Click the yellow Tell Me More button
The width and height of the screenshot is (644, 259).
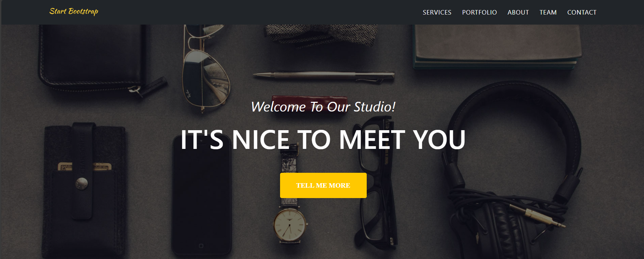click(x=323, y=185)
